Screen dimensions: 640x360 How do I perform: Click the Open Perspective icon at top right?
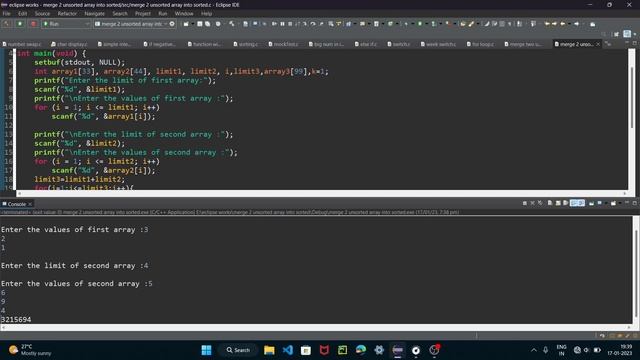coord(616,34)
